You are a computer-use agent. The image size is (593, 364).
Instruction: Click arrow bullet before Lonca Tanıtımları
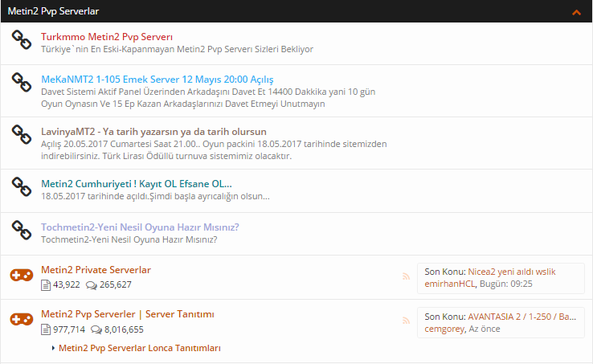coord(53,348)
